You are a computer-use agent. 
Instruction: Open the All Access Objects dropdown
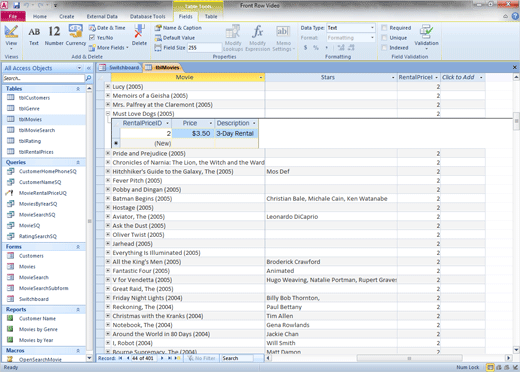79,68
